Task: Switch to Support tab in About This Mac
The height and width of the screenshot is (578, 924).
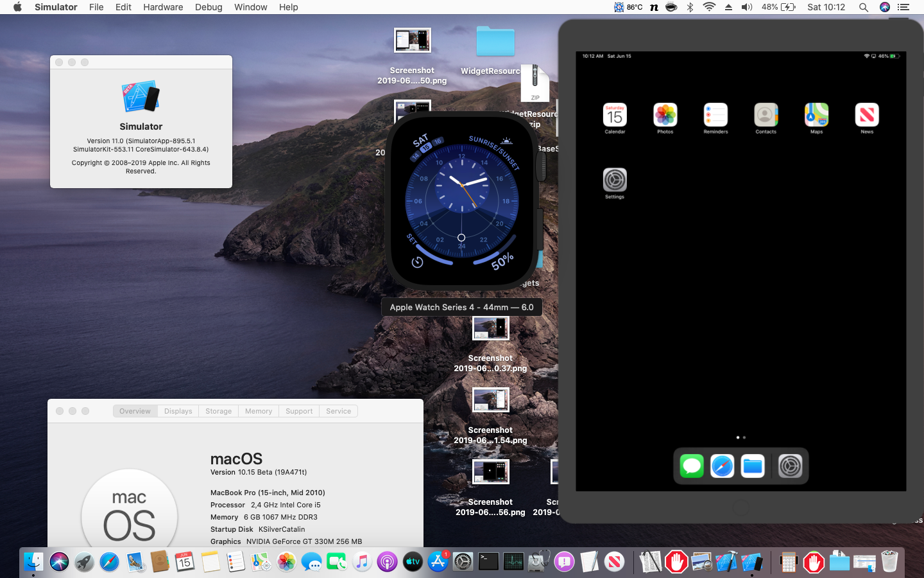Action: (299, 411)
